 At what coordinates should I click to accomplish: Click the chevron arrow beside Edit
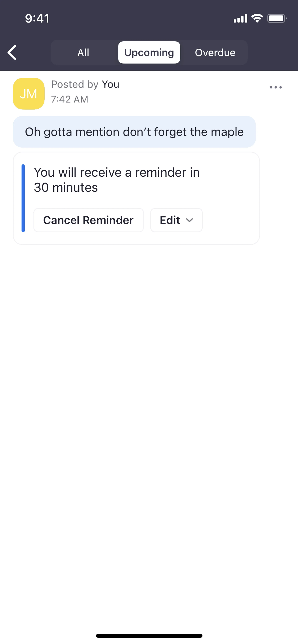[190, 220]
